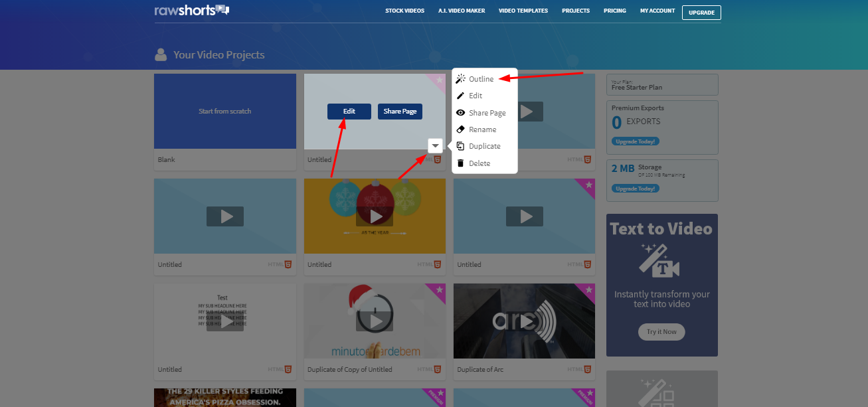The width and height of the screenshot is (868, 407).
Task: Click the HTML5 badge on Duplicate of Copy of Untitled
Action: point(429,369)
